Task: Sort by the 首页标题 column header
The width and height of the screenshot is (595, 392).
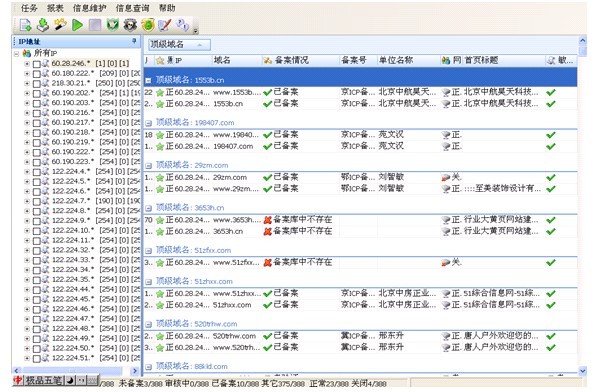Action: [503, 60]
